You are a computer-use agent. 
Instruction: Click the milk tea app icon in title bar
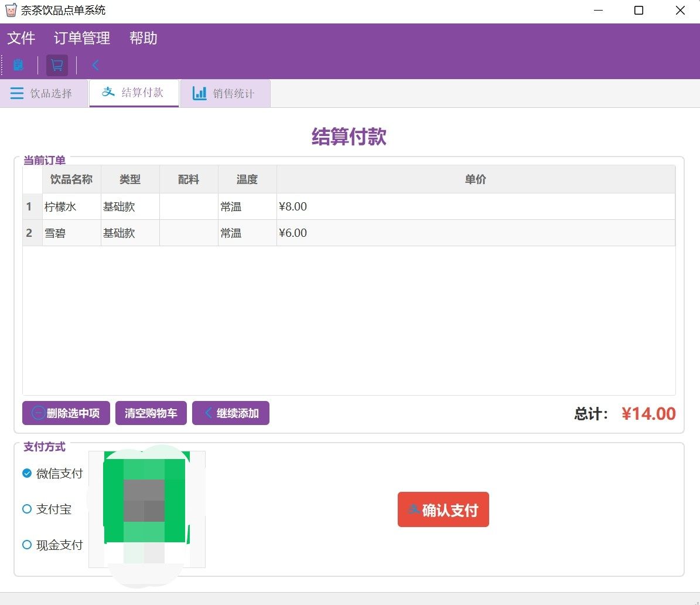click(x=11, y=11)
